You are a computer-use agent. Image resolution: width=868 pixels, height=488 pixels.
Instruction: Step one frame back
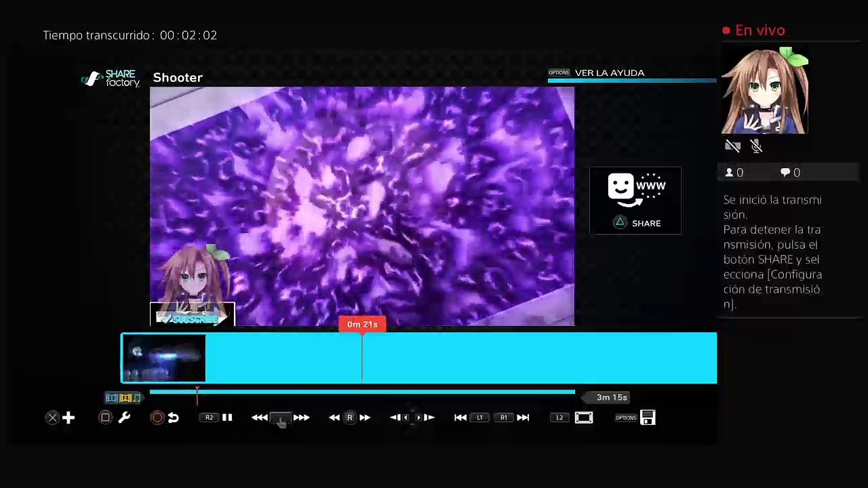click(x=395, y=418)
